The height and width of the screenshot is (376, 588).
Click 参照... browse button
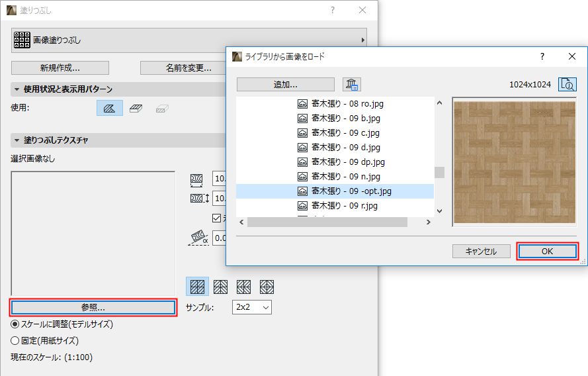coord(93,307)
